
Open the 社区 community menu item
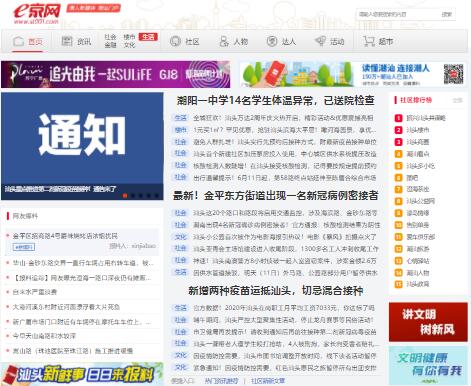pyautogui.click(x=192, y=42)
